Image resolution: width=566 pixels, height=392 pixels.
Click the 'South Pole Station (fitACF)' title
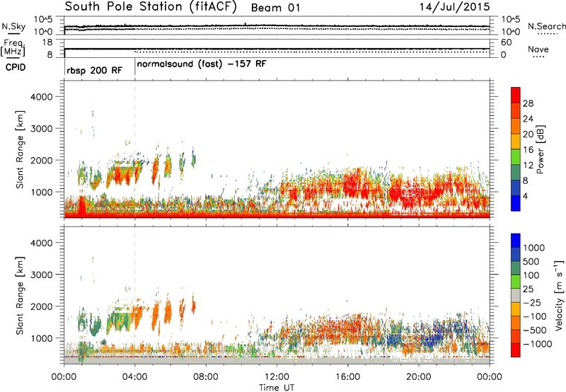(151, 7)
